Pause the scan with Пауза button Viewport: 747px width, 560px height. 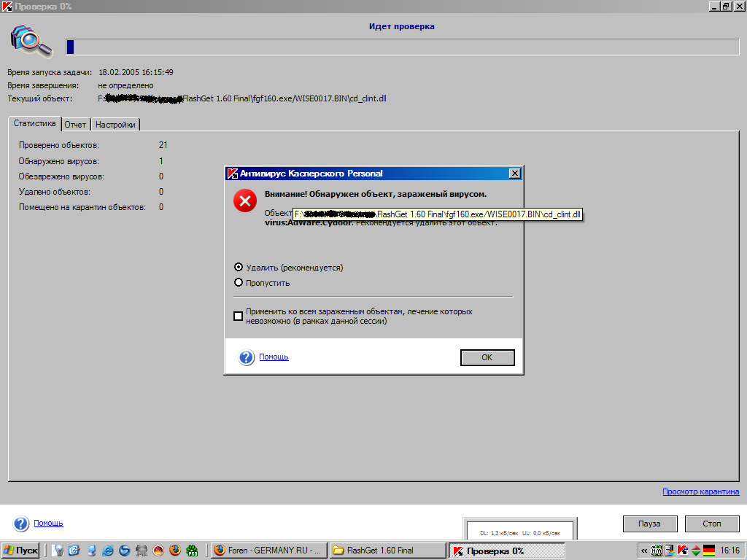click(x=650, y=524)
